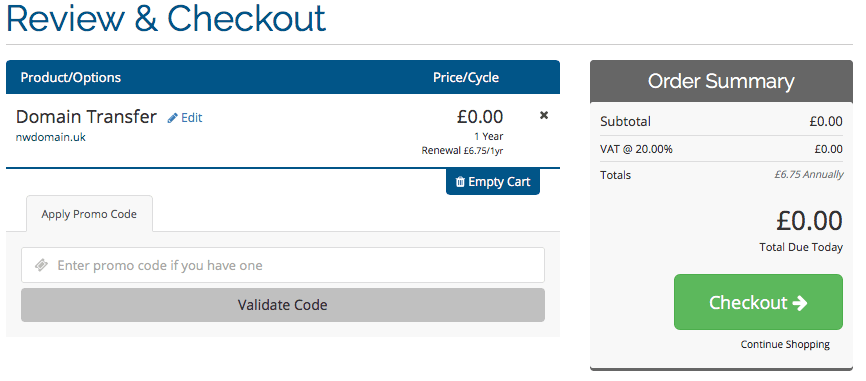Click the Product/Options column header

point(71,77)
